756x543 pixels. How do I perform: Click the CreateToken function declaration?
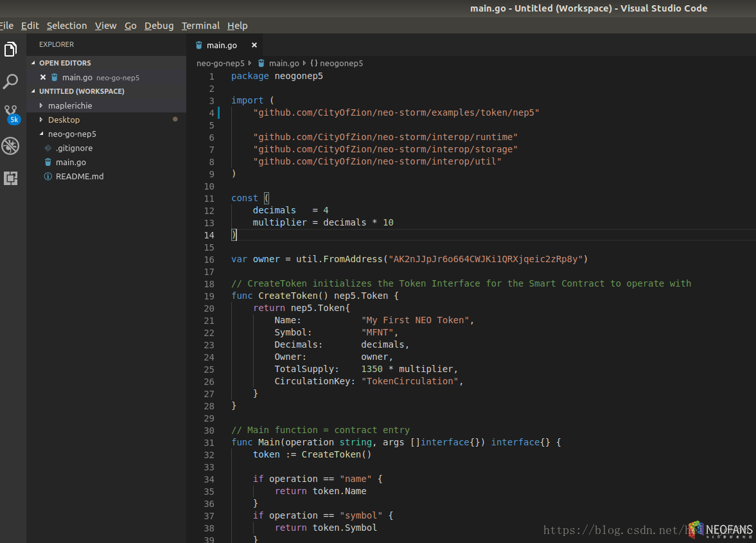point(315,296)
